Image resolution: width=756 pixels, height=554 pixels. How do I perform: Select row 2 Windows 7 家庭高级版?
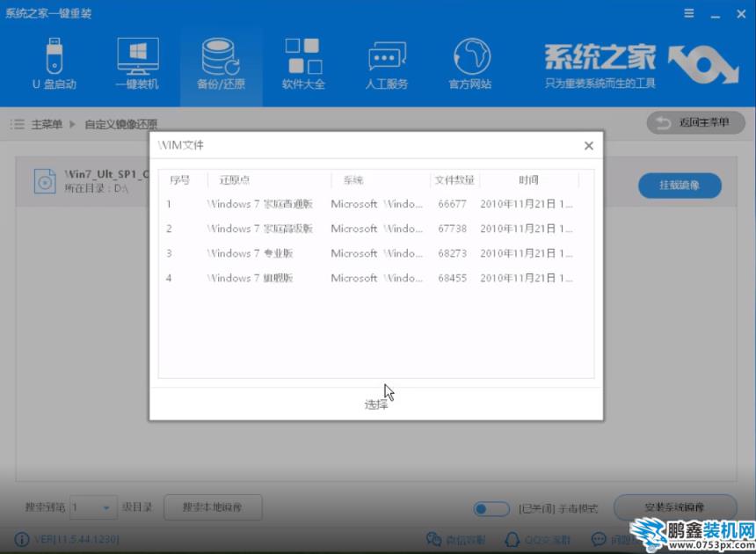click(376, 229)
